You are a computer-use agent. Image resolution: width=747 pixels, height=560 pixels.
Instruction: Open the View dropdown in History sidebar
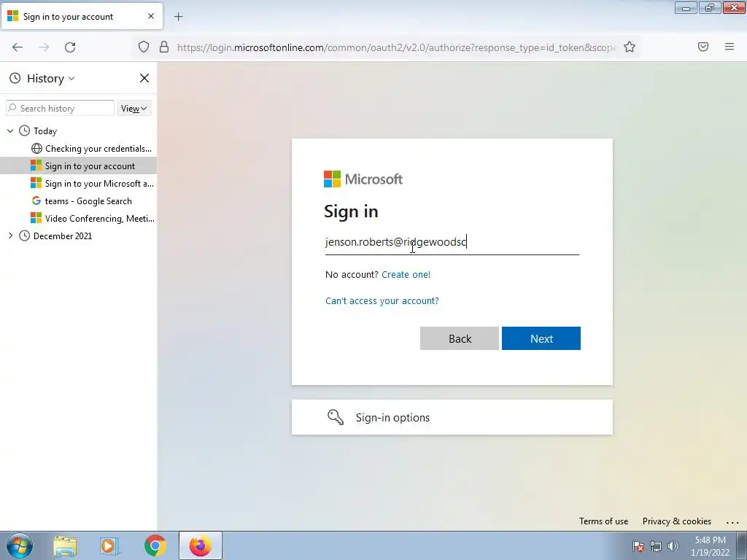(x=134, y=108)
